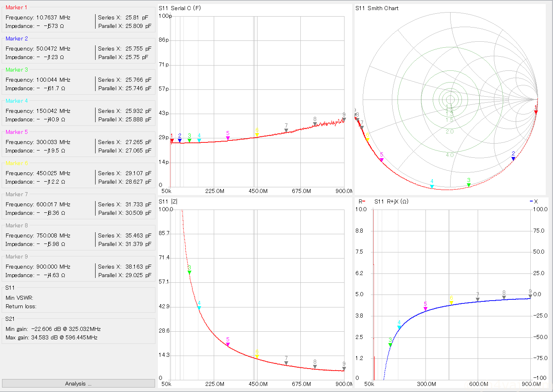The height and width of the screenshot is (392, 553).
Task: Select the '50.0472 MHz' frequency value
Action: (53, 49)
